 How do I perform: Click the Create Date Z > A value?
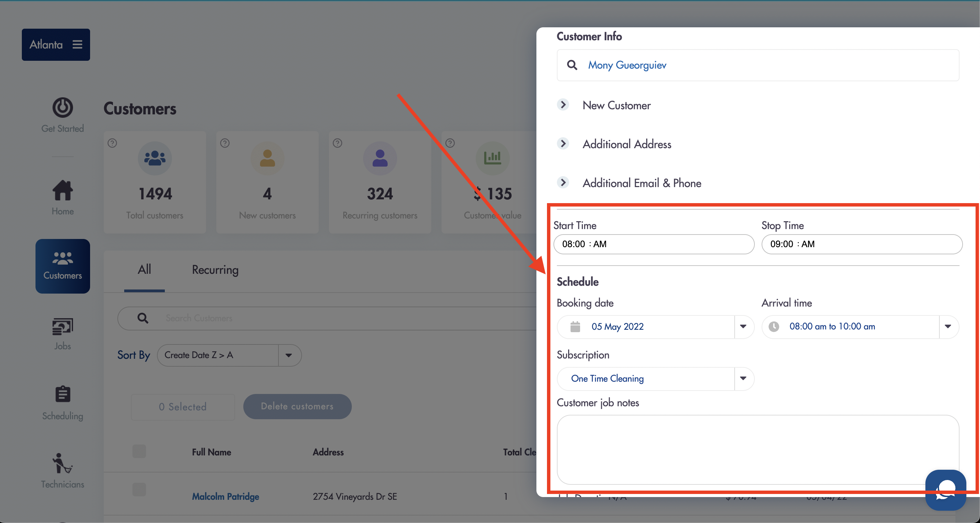coord(199,355)
